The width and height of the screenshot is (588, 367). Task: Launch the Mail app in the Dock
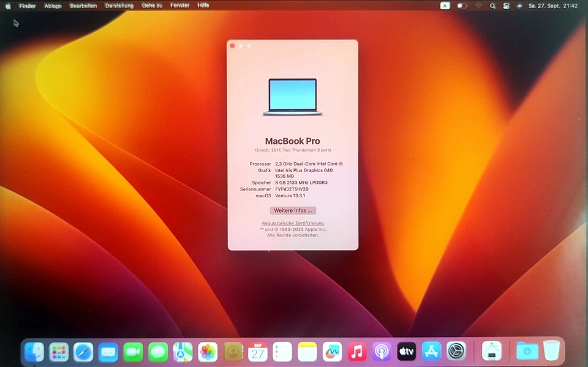[x=108, y=351]
